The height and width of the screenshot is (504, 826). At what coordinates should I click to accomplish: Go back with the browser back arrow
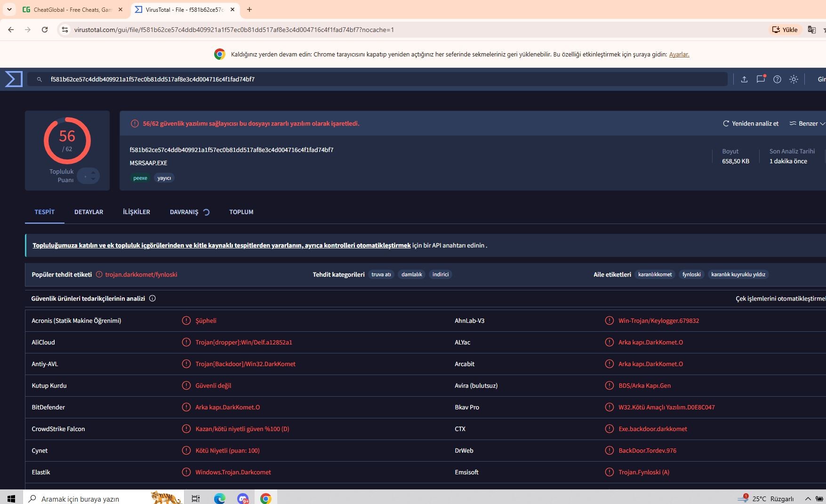pos(11,30)
